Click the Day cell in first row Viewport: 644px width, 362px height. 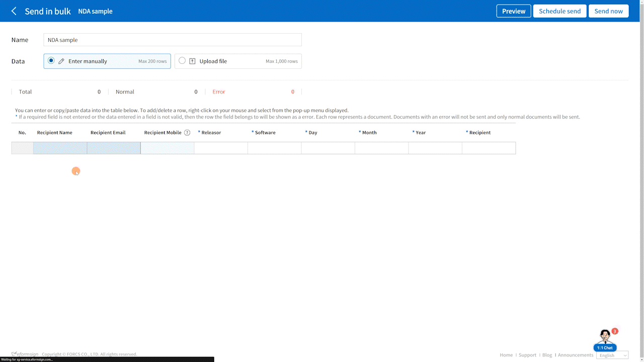(328, 148)
